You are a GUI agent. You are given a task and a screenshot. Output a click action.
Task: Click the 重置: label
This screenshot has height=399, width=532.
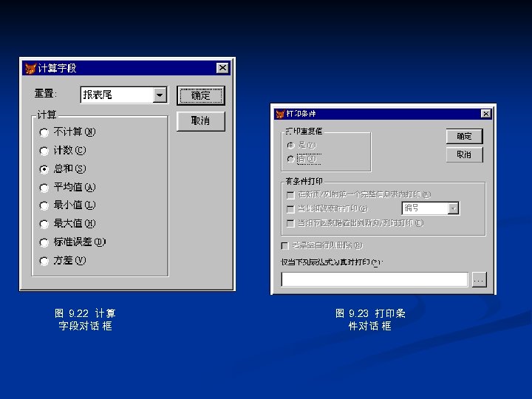(x=46, y=93)
